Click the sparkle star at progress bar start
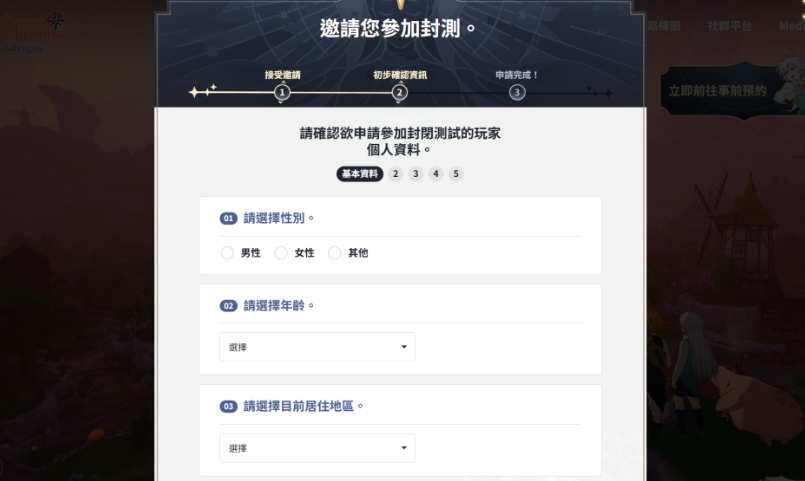 pos(194,92)
